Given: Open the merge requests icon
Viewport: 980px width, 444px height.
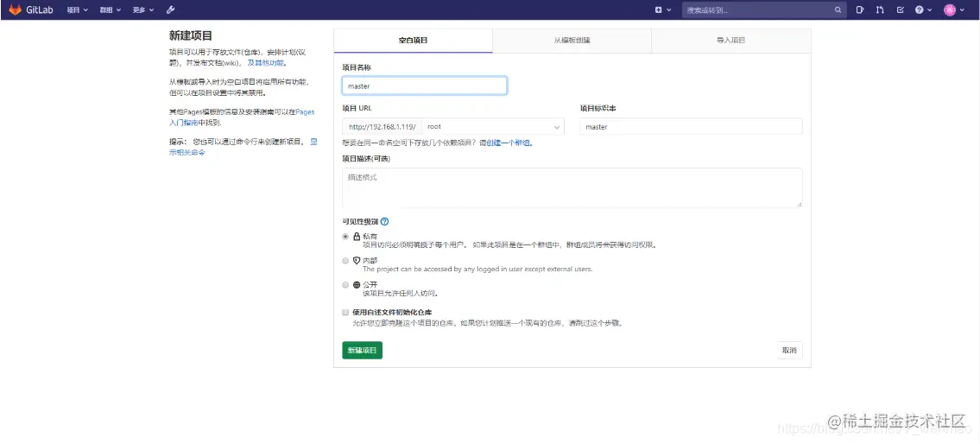Looking at the screenshot, I should pos(880,10).
